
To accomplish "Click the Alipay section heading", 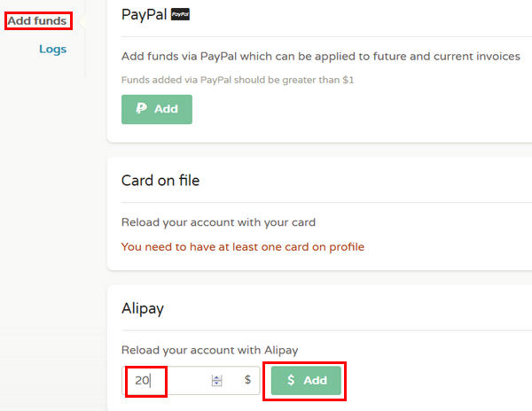I will [143, 308].
